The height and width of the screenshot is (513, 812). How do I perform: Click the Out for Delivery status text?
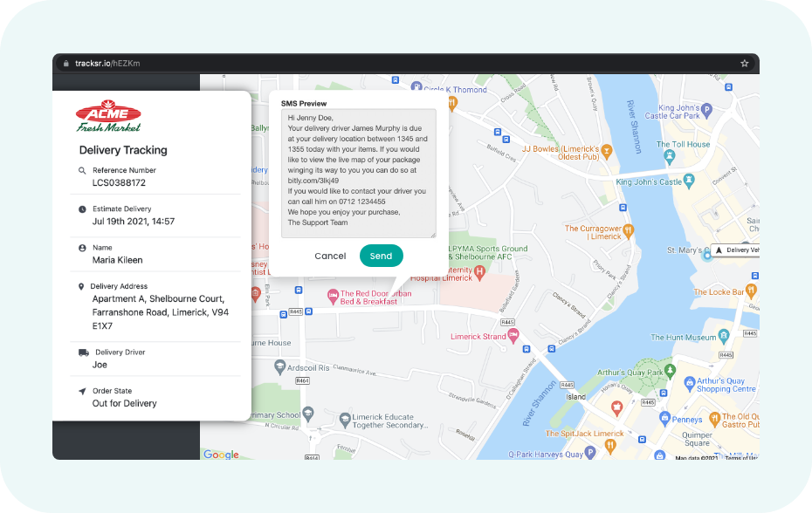point(124,403)
